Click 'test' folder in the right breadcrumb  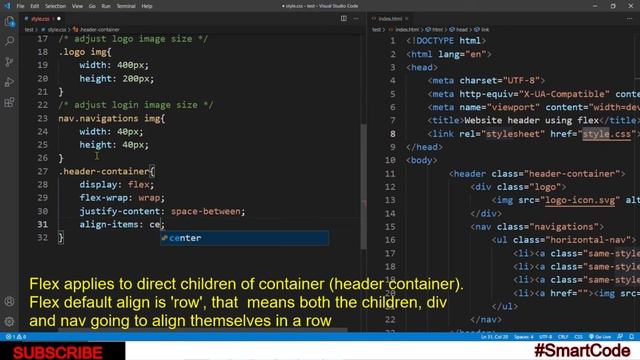[x=376, y=30]
